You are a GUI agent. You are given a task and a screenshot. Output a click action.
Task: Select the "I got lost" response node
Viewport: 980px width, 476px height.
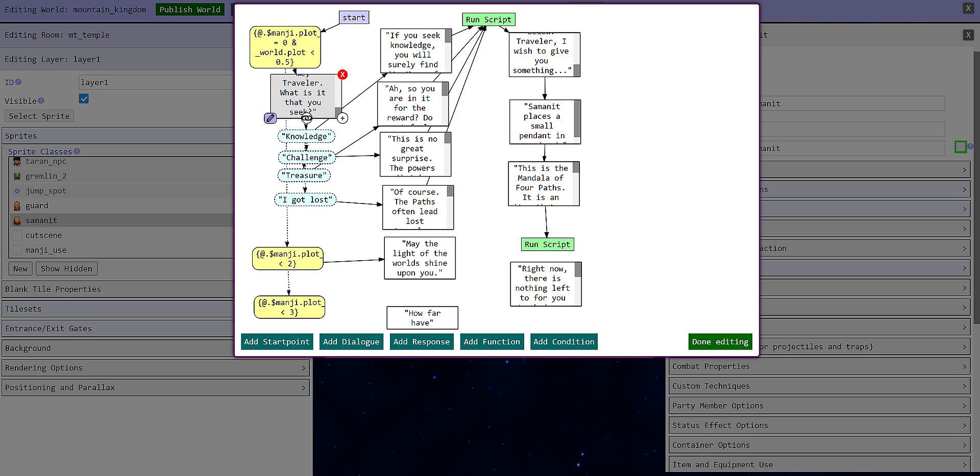[x=305, y=199]
